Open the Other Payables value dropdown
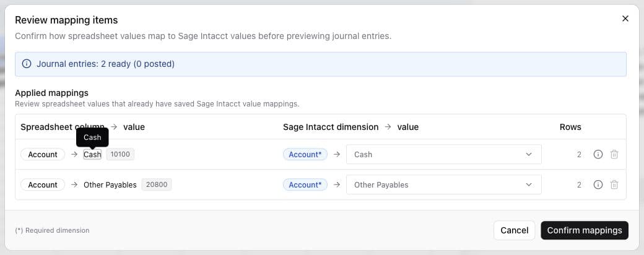This screenshot has height=255, width=644. [x=443, y=185]
